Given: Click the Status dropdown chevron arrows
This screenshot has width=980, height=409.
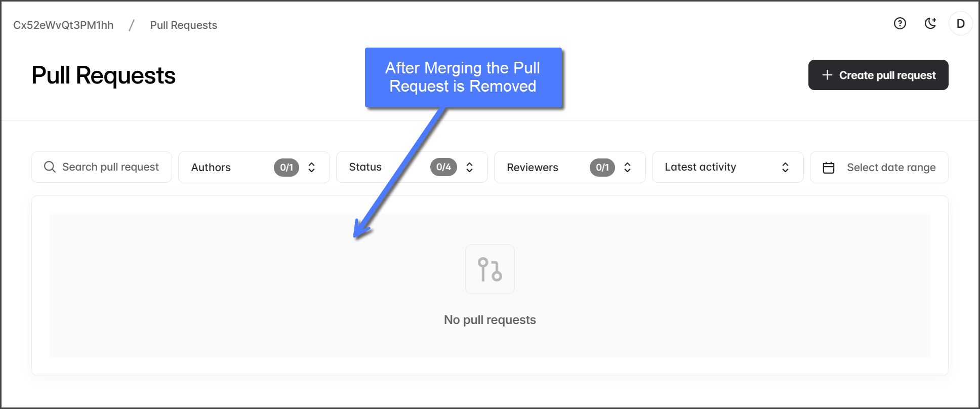Looking at the screenshot, I should (470, 168).
